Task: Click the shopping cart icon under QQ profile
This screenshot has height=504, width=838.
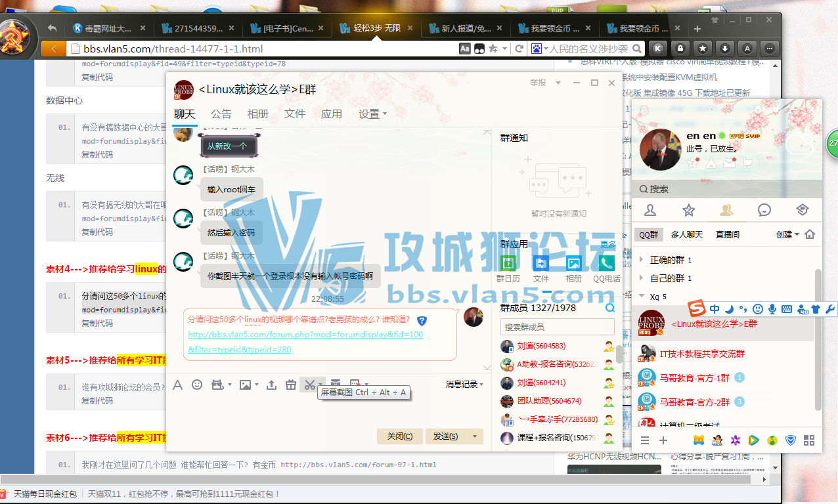Action: click(749, 163)
